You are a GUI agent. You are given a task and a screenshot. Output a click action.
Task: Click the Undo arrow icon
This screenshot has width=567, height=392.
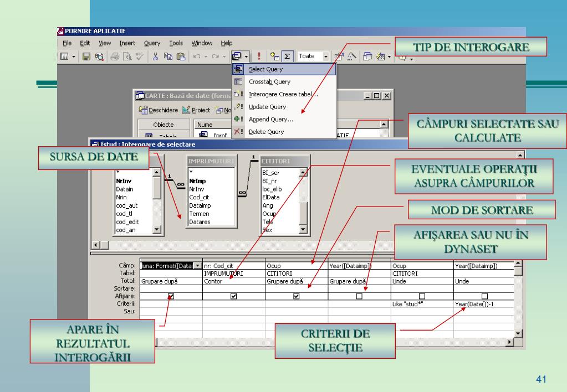197,56
